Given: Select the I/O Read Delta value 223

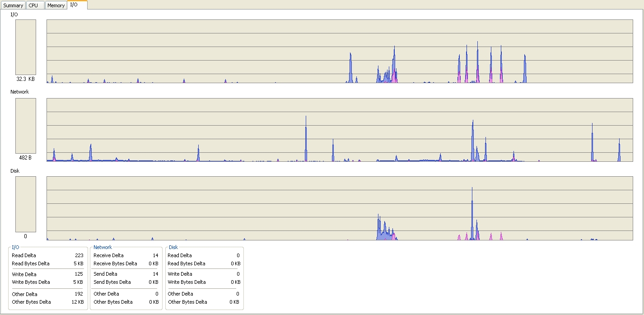Looking at the screenshot, I should tap(79, 255).
